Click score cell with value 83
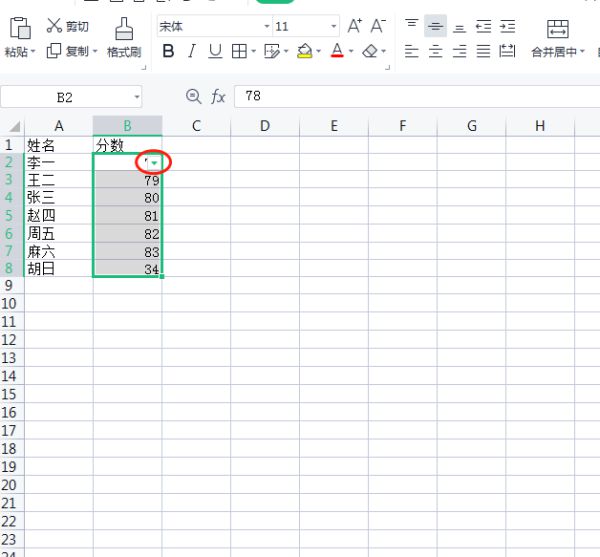The height and width of the screenshot is (557, 600). tap(127, 252)
